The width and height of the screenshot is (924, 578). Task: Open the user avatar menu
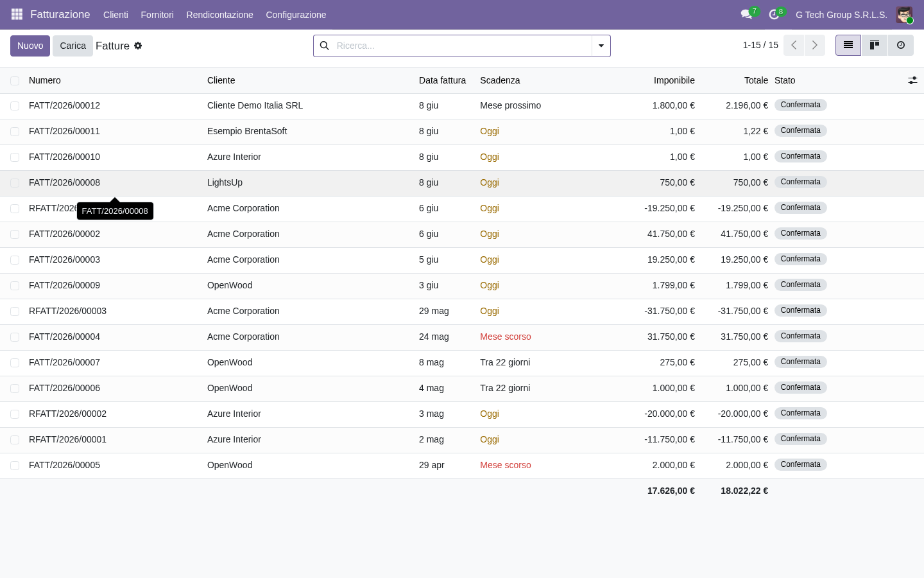904,15
